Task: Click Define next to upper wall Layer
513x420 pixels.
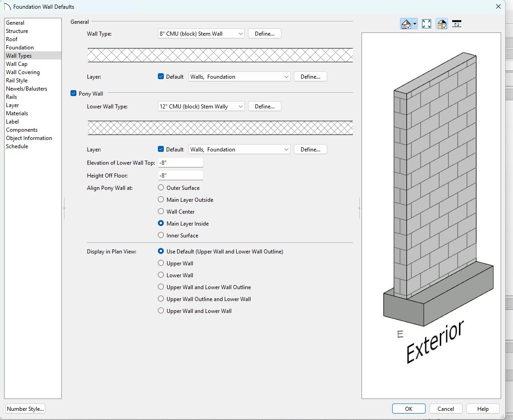Action: pos(310,76)
